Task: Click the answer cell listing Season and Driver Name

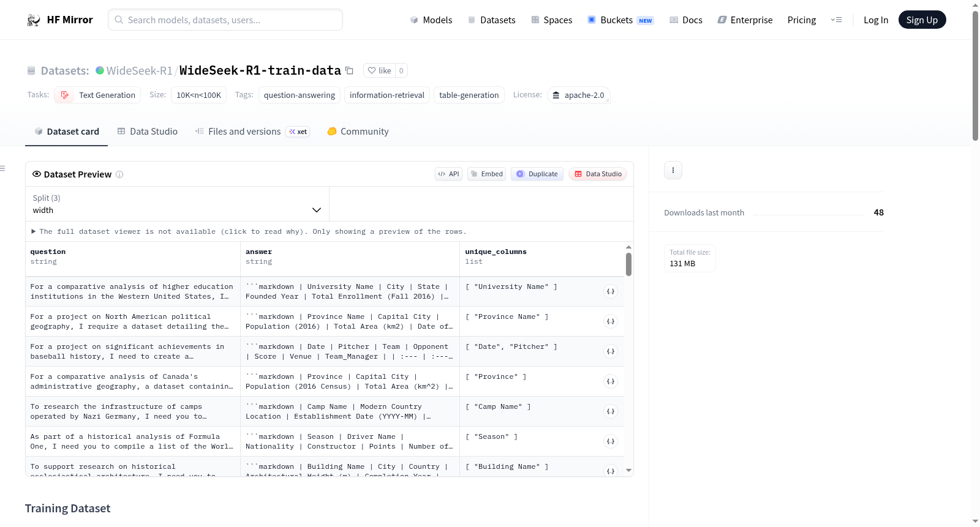Action: [x=350, y=441]
